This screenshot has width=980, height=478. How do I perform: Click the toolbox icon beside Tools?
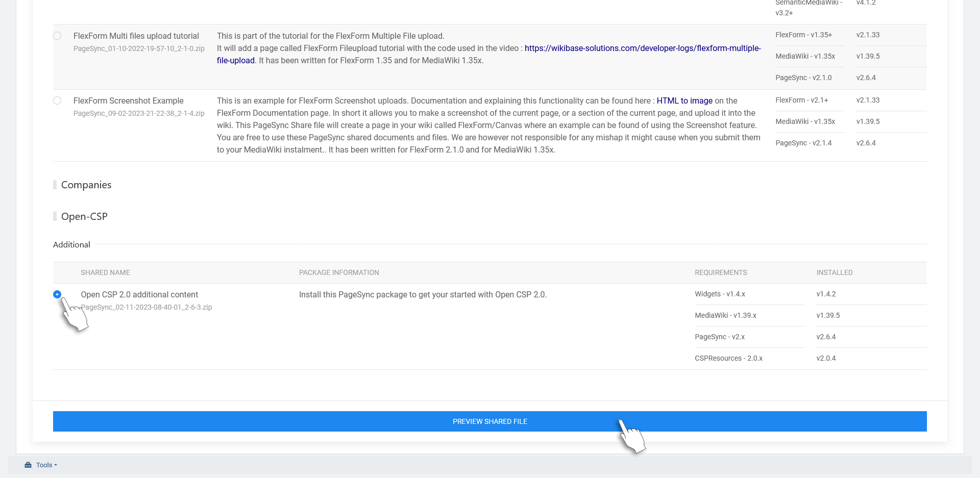click(28, 465)
